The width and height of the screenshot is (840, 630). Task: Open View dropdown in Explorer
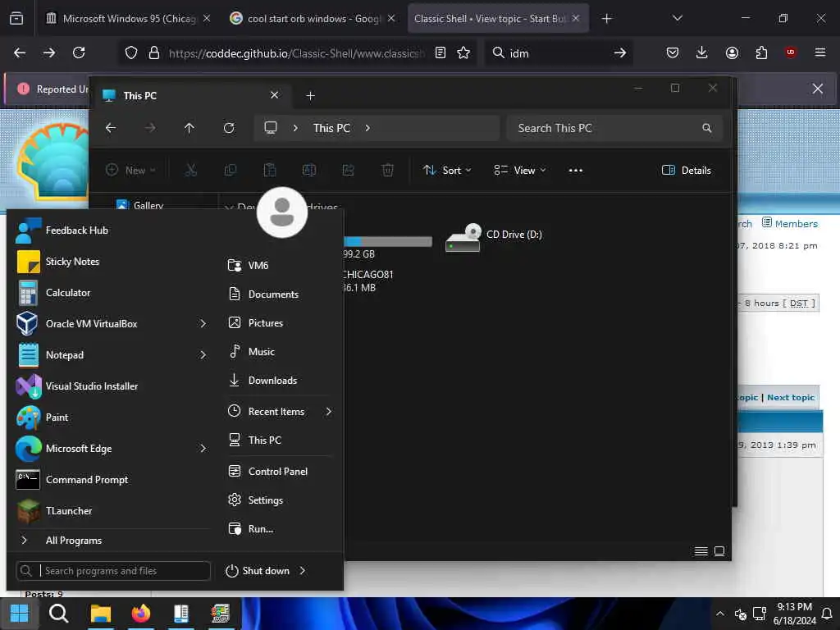tap(519, 171)
